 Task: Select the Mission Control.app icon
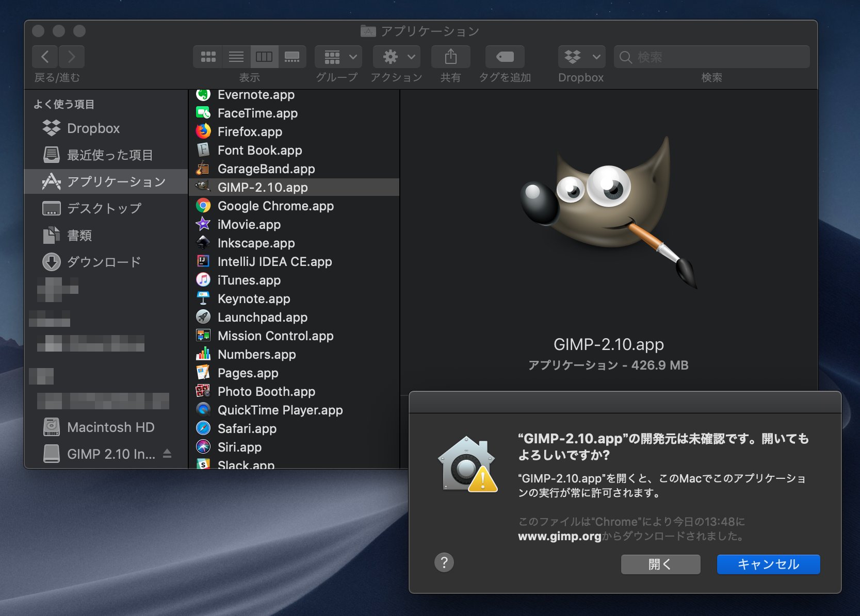point(203,336)
